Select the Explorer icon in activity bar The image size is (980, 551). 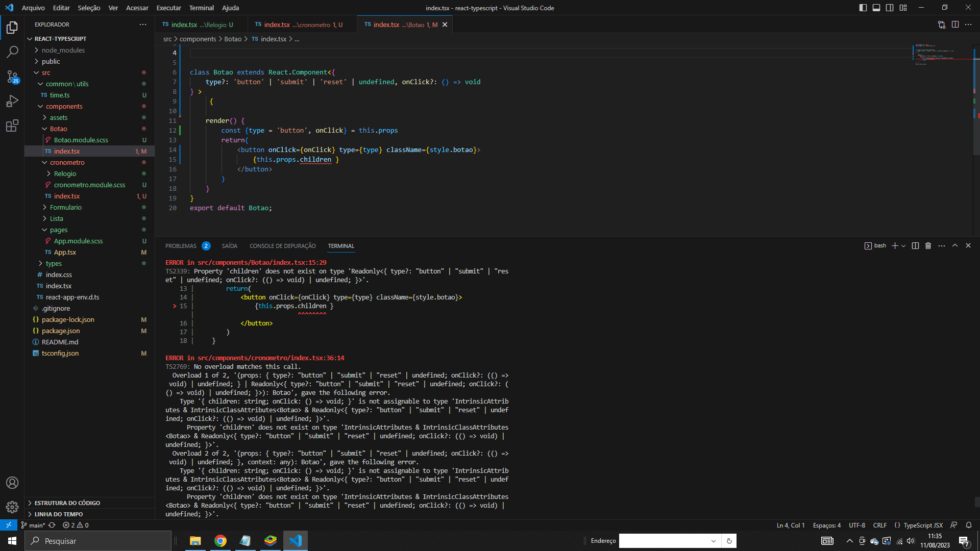pyautogui.click(x=11, y=26)
